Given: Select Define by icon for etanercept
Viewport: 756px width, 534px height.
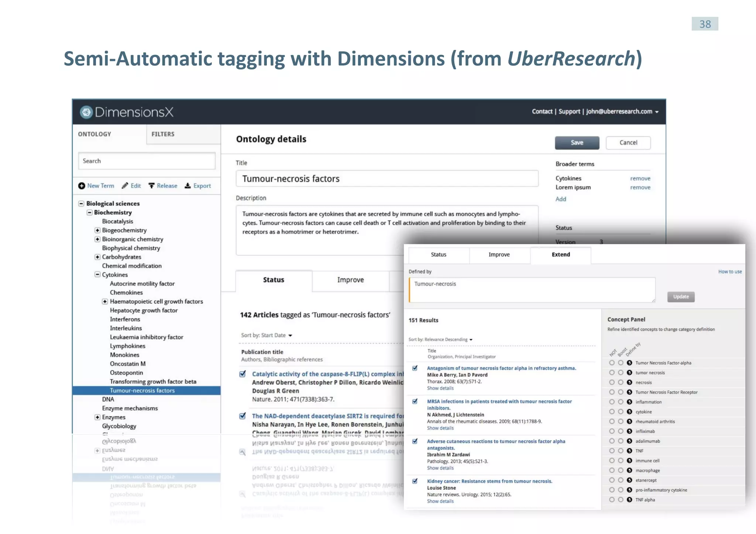Looking at the screenshot, I should coord(629,480).
